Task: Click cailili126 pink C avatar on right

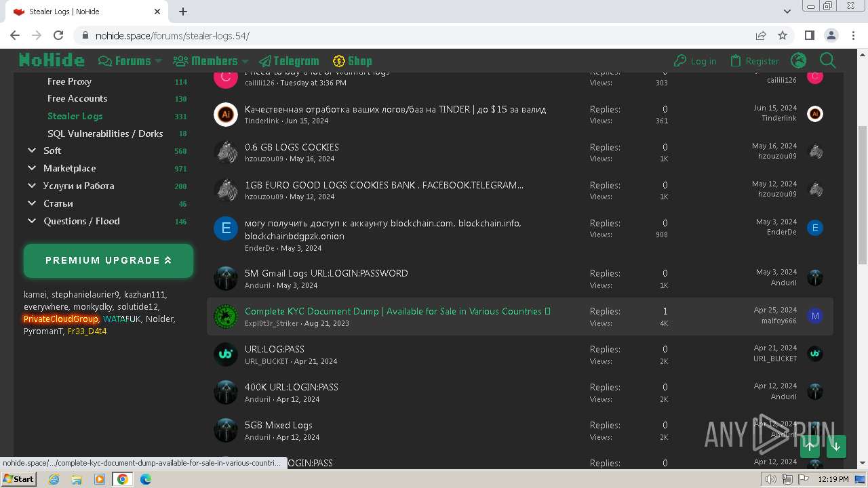Action: (x=815, y=76)
